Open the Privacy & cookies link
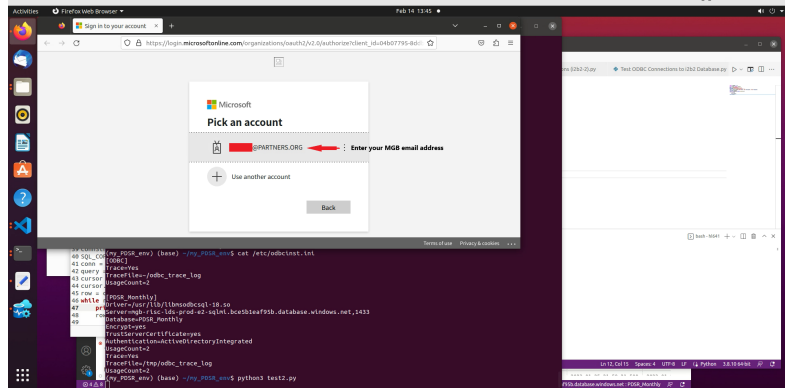 479,243
